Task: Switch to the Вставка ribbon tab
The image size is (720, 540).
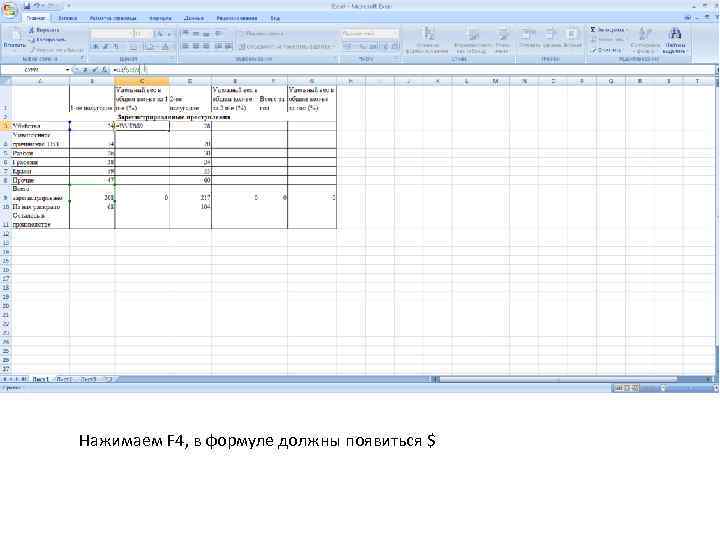Action: pyautogui.click(x=67, y=18)
